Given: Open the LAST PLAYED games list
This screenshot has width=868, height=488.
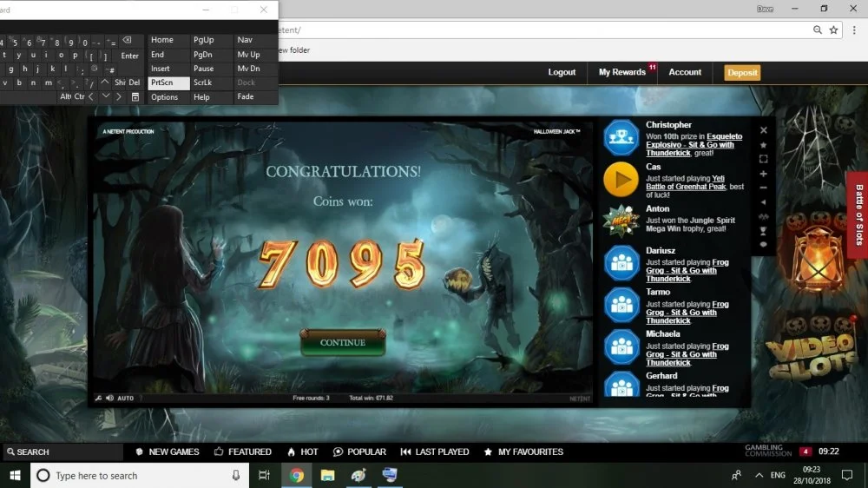Looking at the screenshot, I should pos(435,452).
